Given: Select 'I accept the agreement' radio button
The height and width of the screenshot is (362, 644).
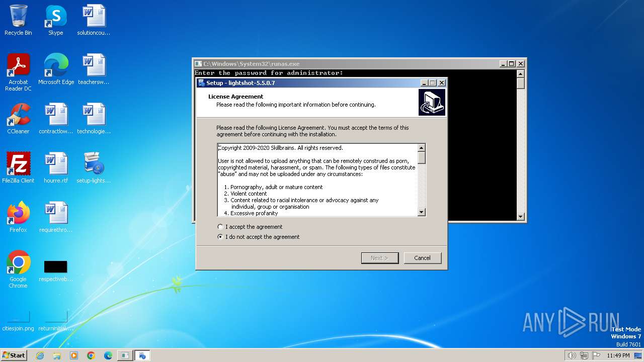Looking at the screenshot, I should coord(220,227).
